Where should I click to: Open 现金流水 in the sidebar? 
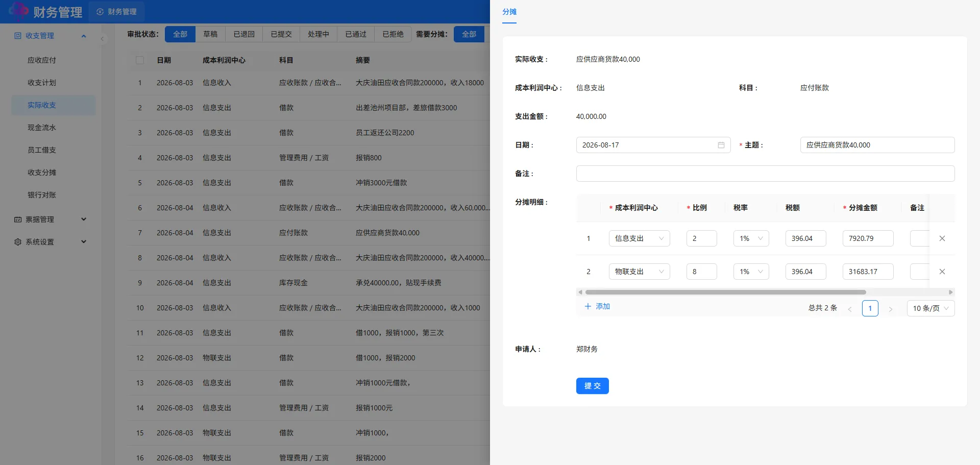point(53,128)
